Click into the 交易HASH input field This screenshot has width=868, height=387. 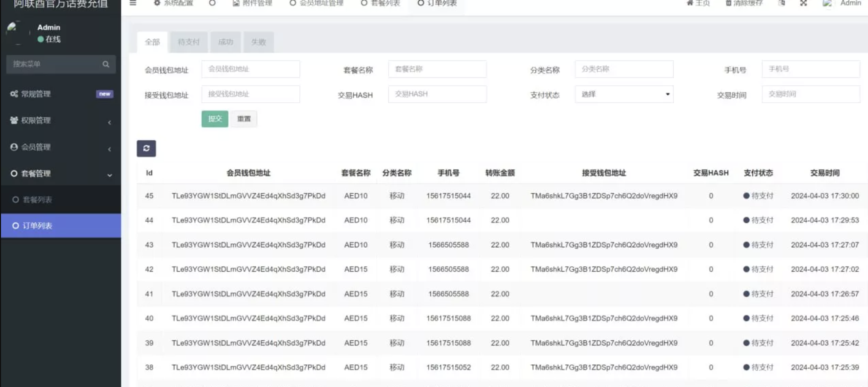[437, 94]
